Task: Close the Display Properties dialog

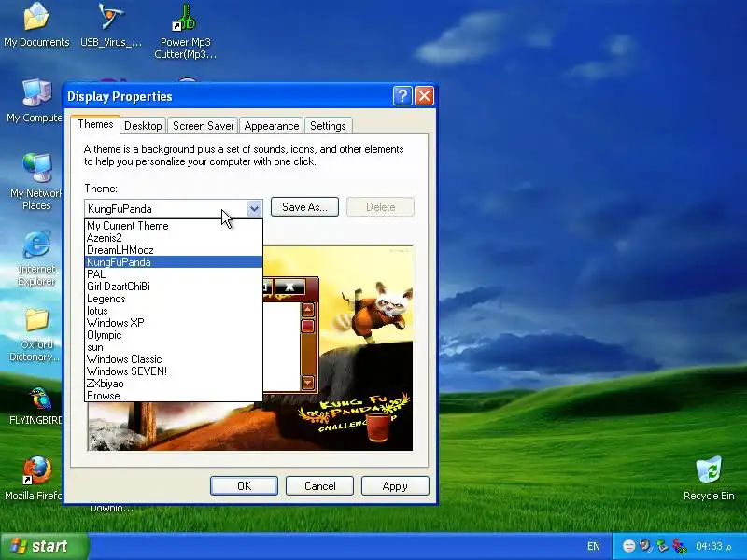Action: 424,96
